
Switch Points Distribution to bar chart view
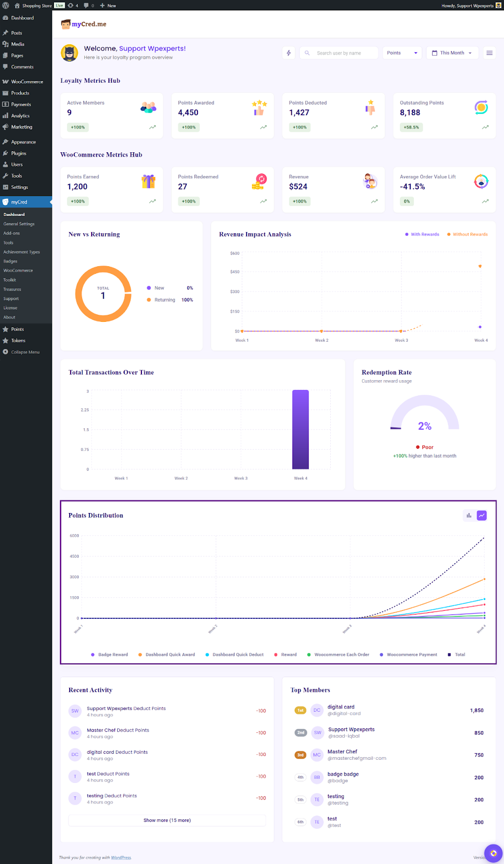469,516
